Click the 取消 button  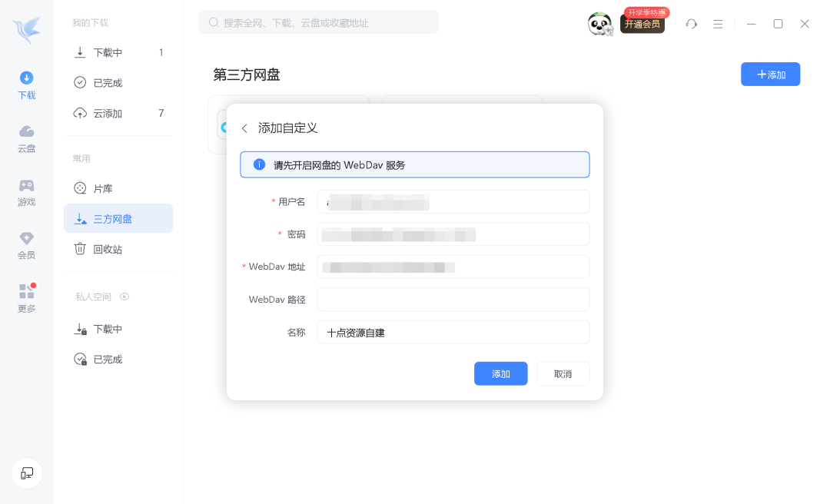tap(563, 373)
